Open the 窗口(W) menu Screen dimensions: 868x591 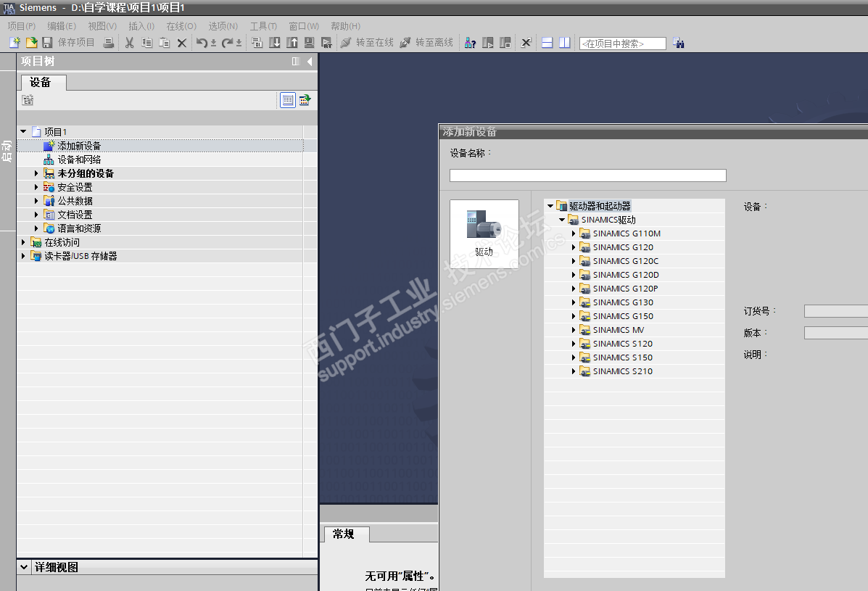[x=304, y=26]
